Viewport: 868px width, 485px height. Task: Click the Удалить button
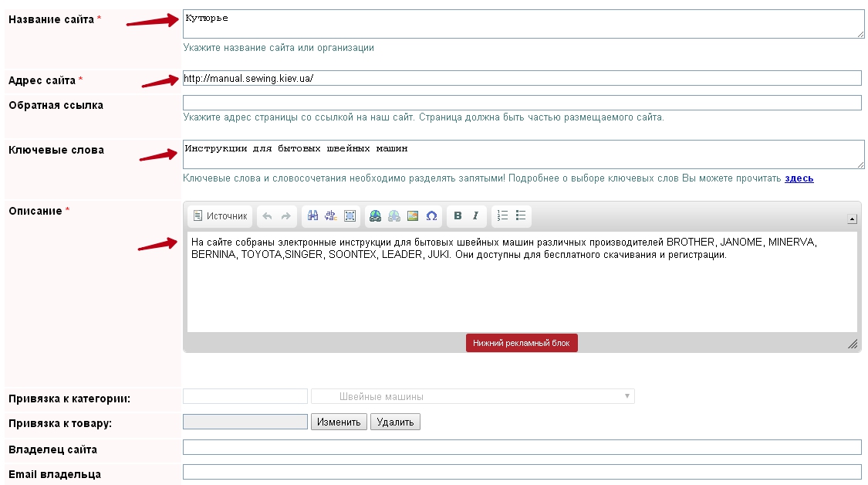pos(395,422)
